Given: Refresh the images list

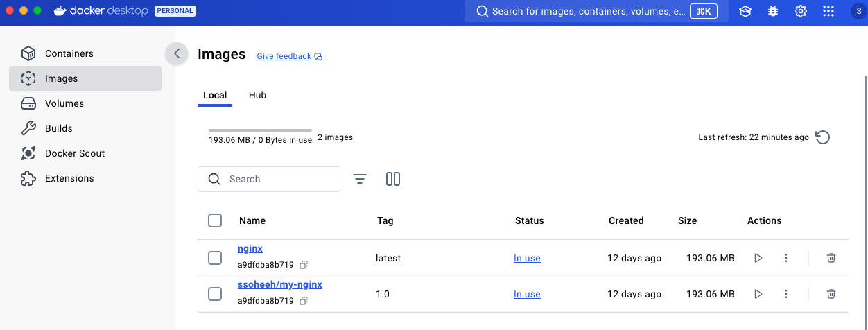Looking at the screenshot, I should [x=823, y=137].
